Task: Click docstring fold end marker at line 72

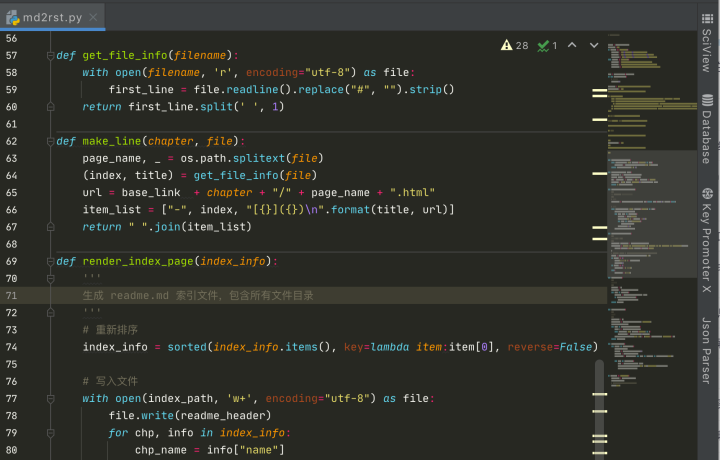Action: coord(51,313)
